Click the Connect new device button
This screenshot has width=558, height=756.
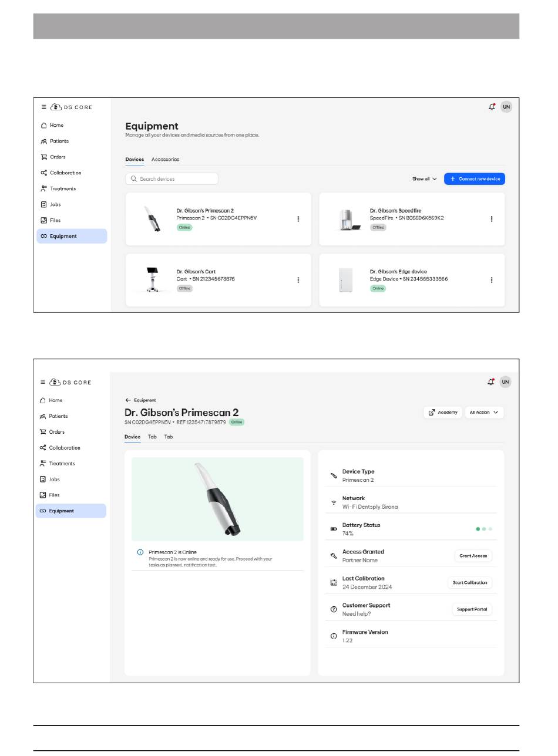475,179
